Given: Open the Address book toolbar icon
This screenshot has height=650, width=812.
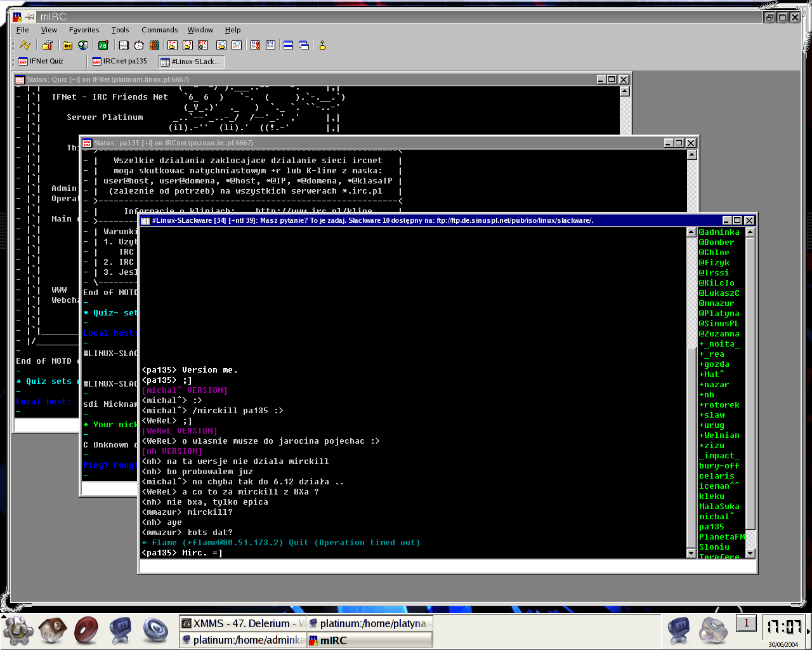Looking at the screenshot, I should coord(124,45).
